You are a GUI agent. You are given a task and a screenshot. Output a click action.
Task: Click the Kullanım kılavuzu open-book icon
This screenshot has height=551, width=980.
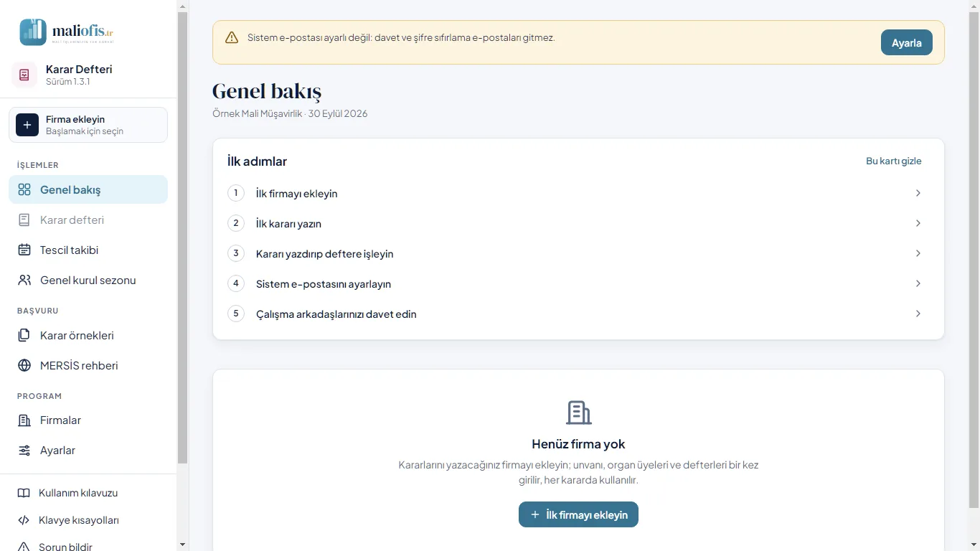24,493
